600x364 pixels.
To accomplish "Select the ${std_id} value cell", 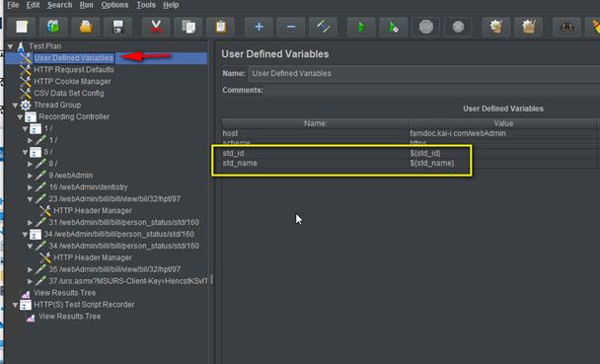I will [503, 153].
